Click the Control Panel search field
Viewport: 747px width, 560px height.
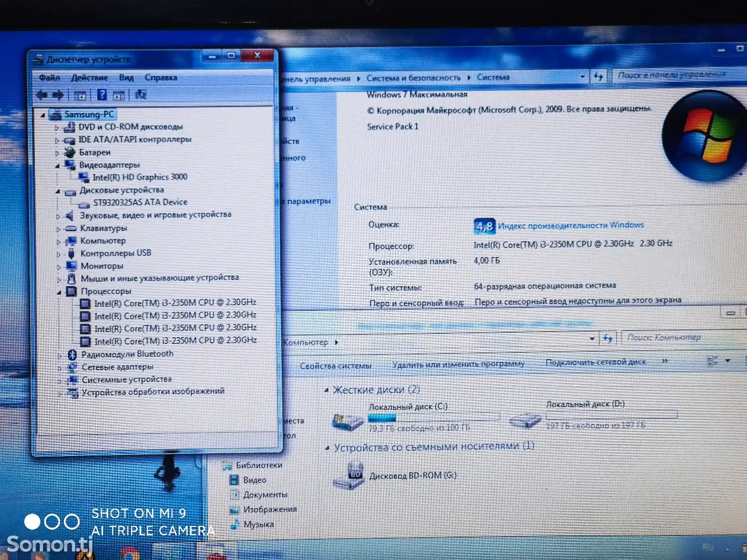click(x=679, y=75)
